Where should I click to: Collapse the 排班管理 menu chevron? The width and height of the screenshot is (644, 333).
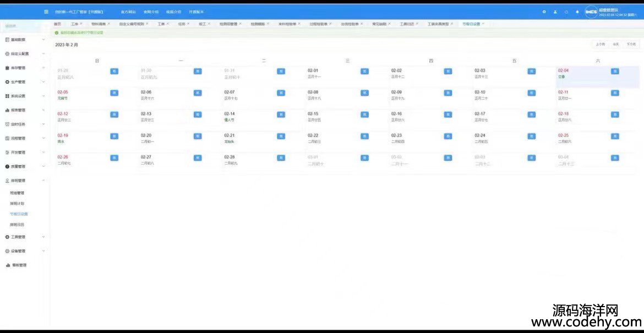point(43,181)
